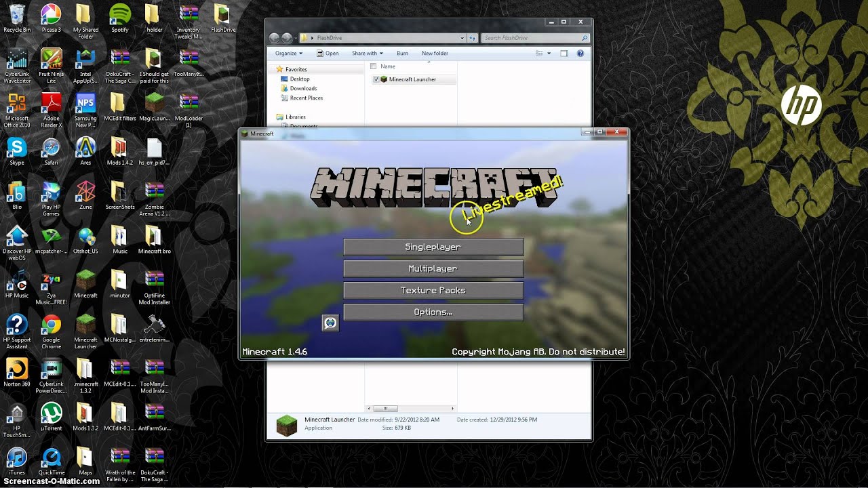Select the Safari desktop icon
868x488 pixels.
point(52,151)
